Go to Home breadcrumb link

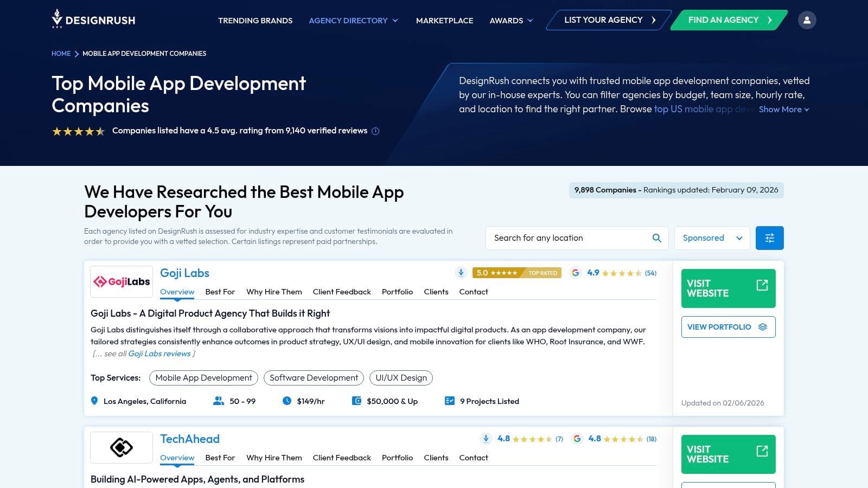click(x=61, y=54)
